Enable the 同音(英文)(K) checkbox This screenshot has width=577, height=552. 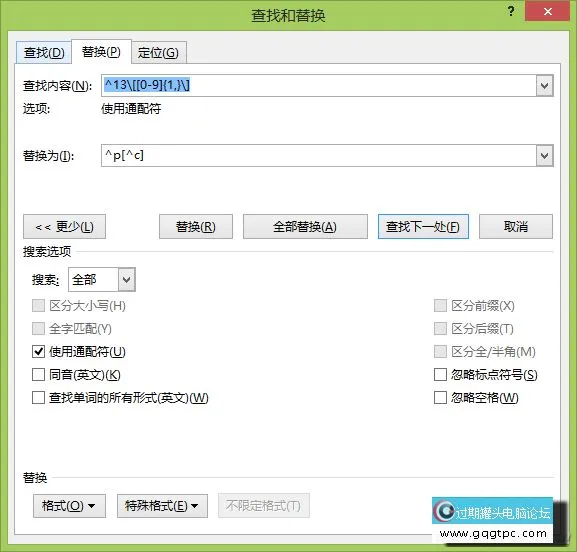[x=38, y=375]
